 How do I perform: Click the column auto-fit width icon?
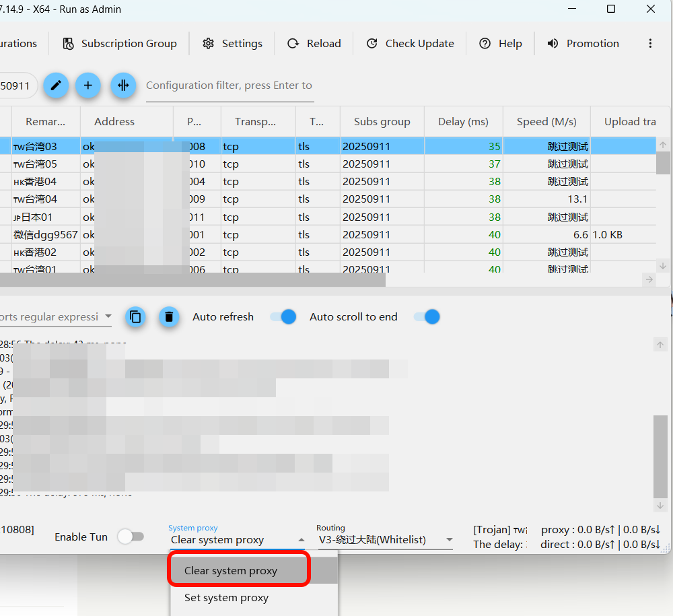coord(123,85)
